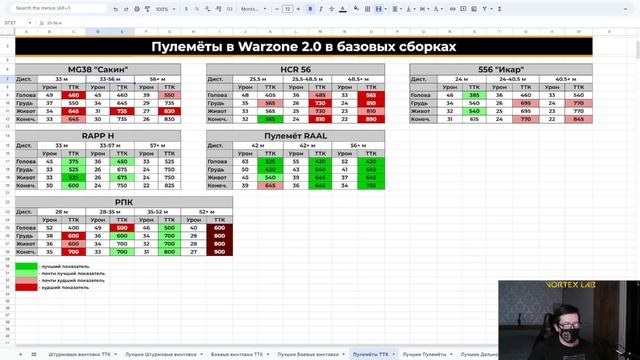Format as percent icon
The image size is (640, 360).
pyautogui.click(x=197, y=9)
